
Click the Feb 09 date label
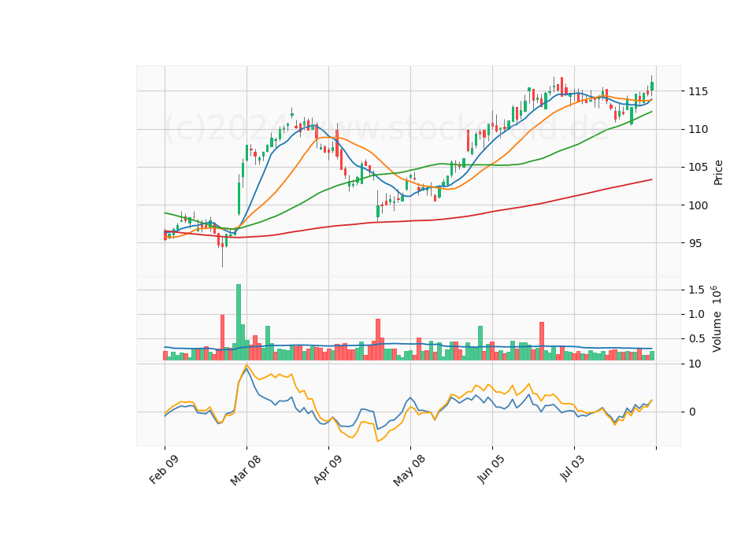[164, 469]
